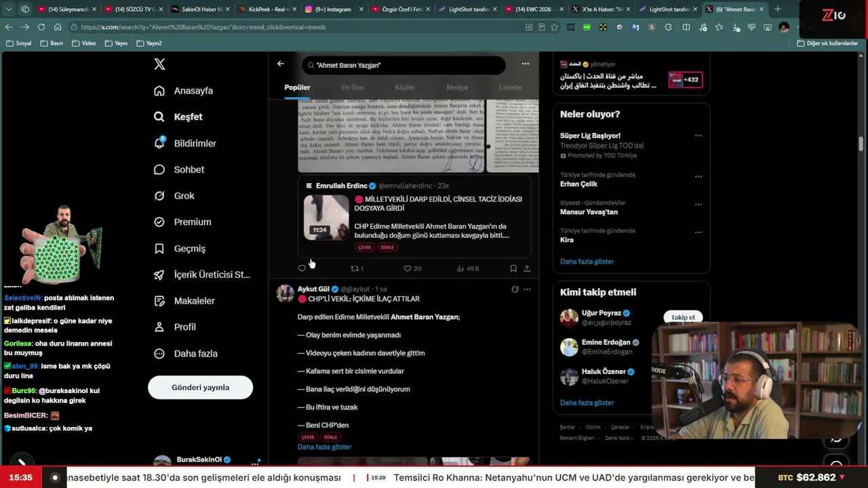The height and width of the screenshot is (488, 868).
Task: Open options for Kira trend
Action: (698, 232)
